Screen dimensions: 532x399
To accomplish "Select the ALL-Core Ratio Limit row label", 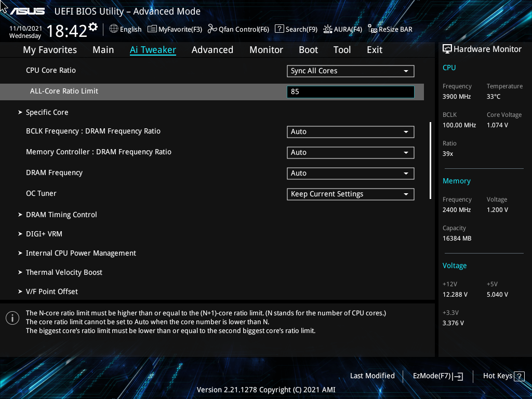I will click(64, 91).
